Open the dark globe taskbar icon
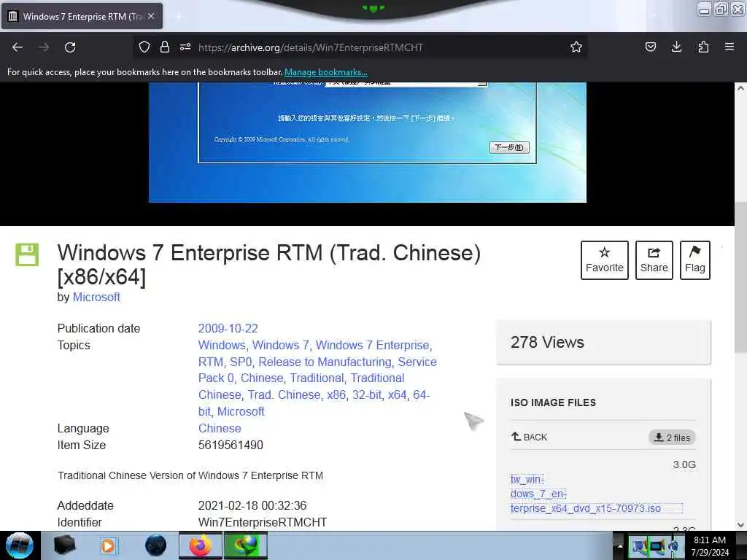 click(x=156, y=545)
